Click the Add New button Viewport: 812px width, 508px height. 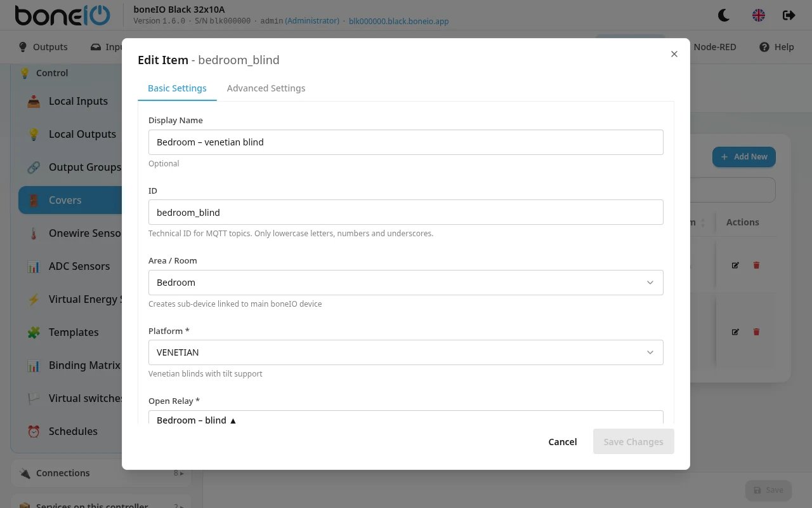743,157
